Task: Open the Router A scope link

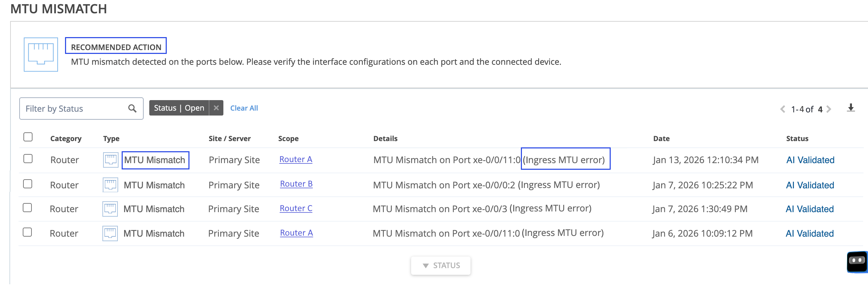Action: [x=295, y=159]
